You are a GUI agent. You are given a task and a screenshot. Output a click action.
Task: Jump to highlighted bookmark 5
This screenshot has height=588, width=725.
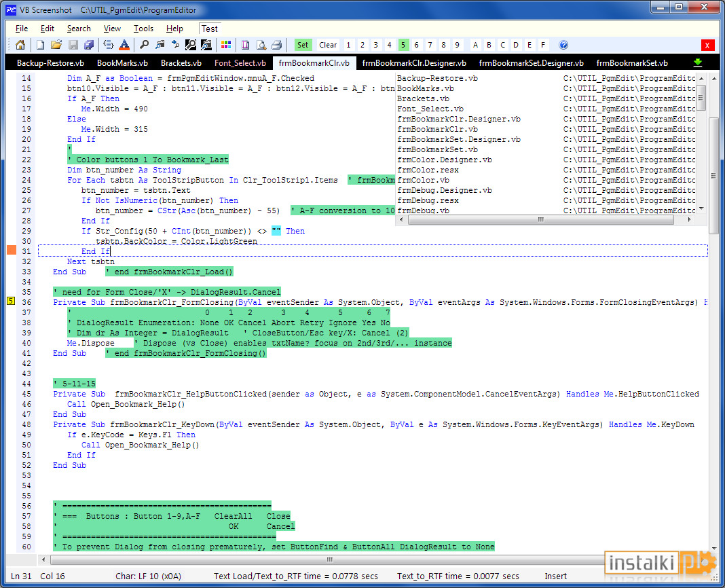(403, 45)
